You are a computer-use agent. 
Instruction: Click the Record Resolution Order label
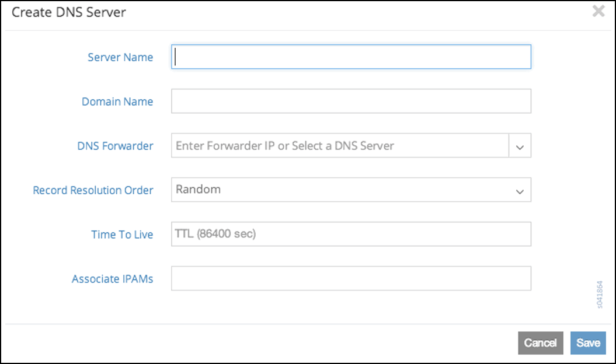pyautogui.click(x=93, y=190)
